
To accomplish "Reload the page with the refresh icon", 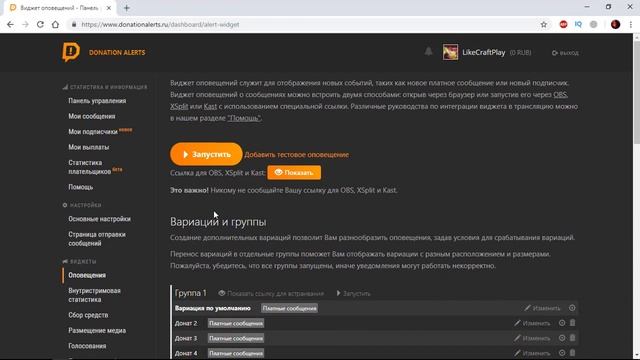I will coord(40,24).
